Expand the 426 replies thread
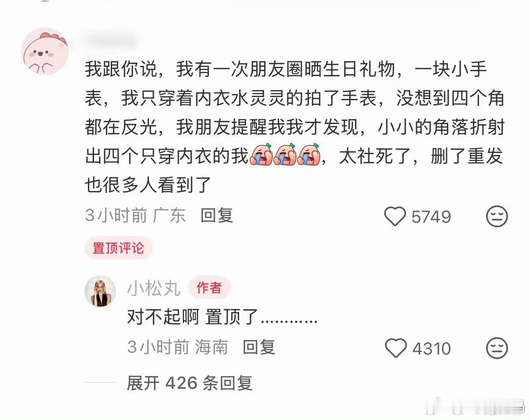The height and width of the screenshot is (420, 530). pos(189,383)
